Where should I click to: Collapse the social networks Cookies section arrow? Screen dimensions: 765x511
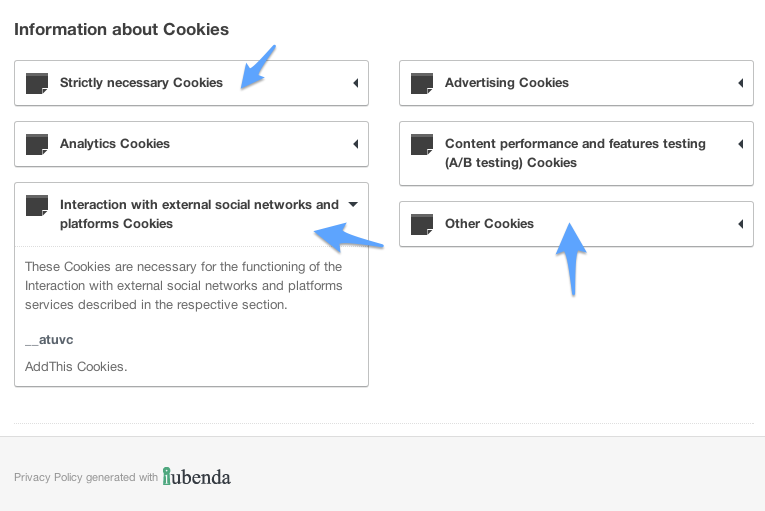click(353, 204)
